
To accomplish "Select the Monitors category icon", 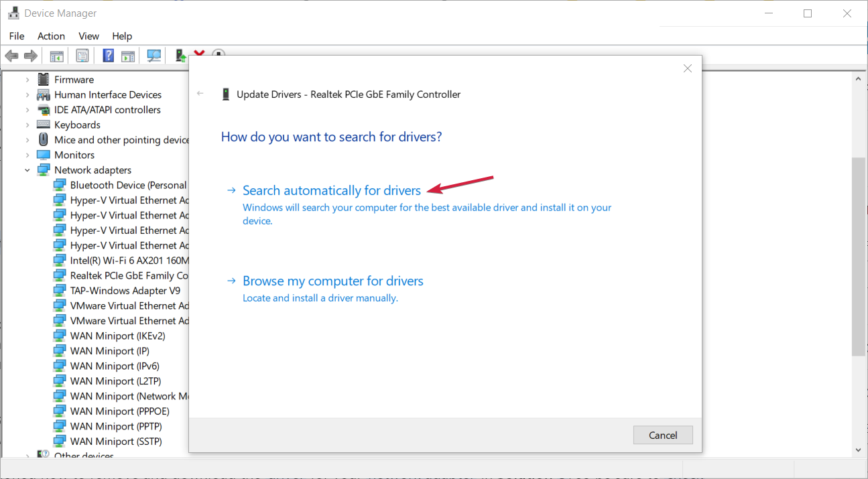I will [44, 155].
